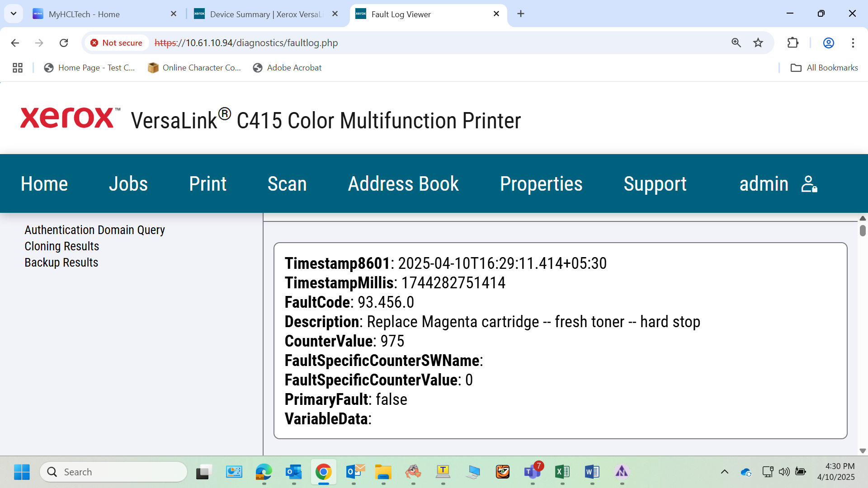
Task: Show hidden system tray icons chevron
Action: 725,472
